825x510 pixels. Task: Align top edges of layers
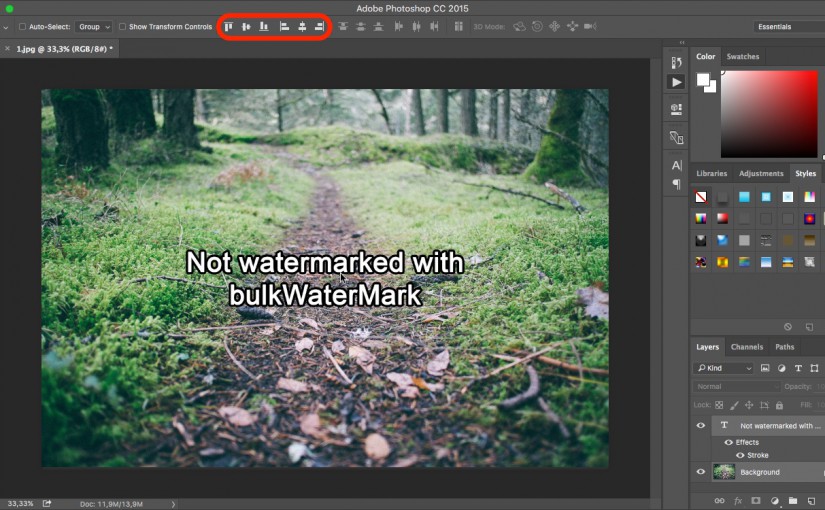pos(228,26)
